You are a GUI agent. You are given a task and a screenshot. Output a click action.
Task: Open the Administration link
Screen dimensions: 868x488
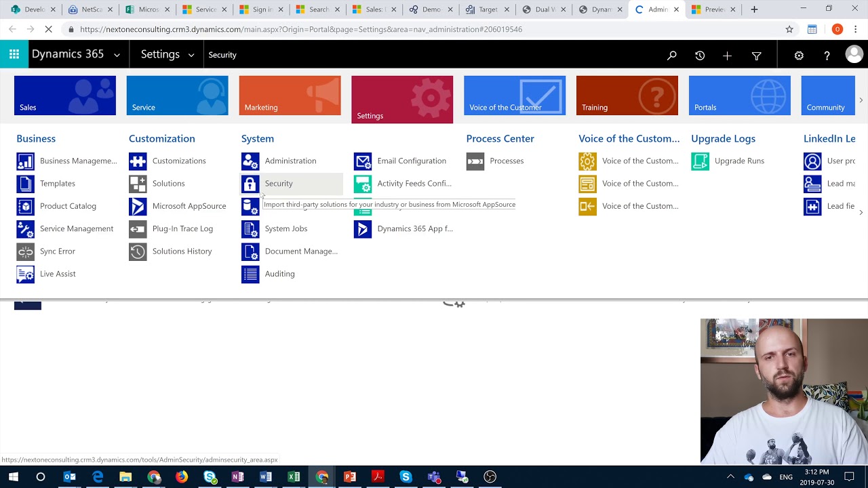pyautogui.click(x=290, y=161)
